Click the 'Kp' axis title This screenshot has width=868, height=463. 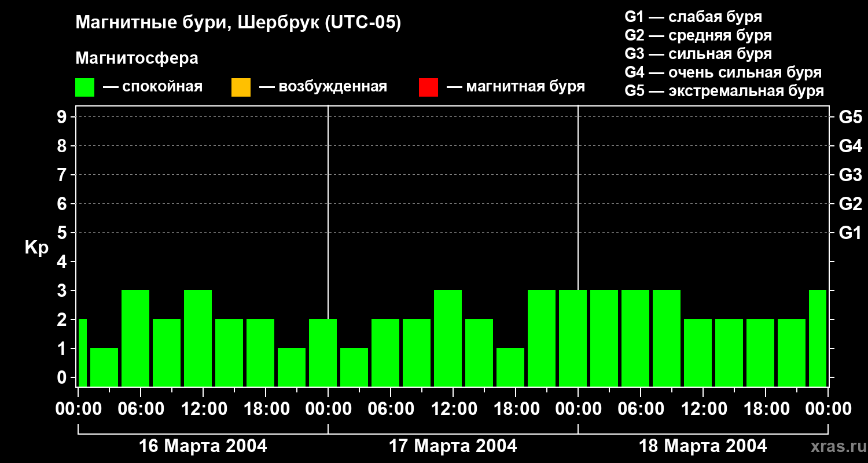(36, 248)
